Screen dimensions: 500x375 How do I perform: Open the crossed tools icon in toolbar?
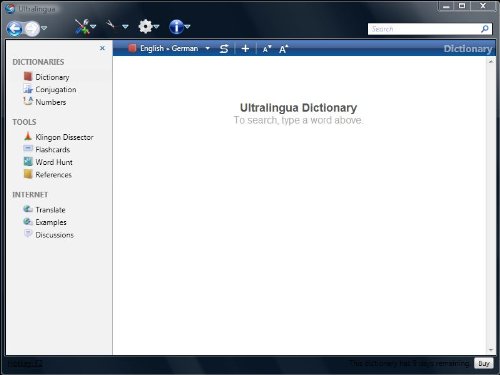[82, 27]
